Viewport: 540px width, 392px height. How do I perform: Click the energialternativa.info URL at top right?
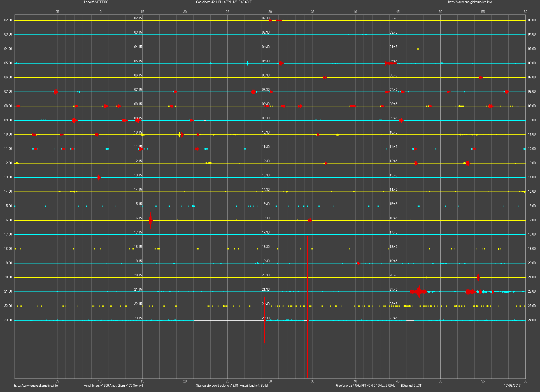[x=470, y=2]
